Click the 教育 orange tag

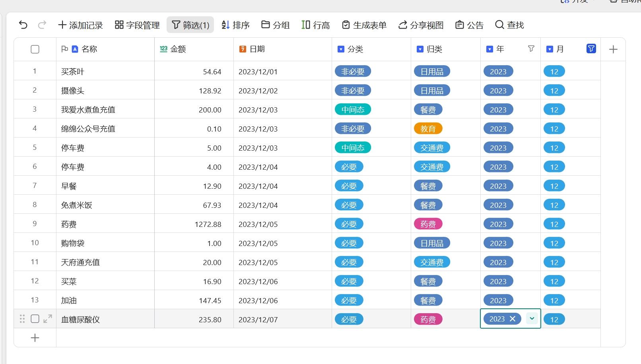pyautogui.click(x=428, y=128)
